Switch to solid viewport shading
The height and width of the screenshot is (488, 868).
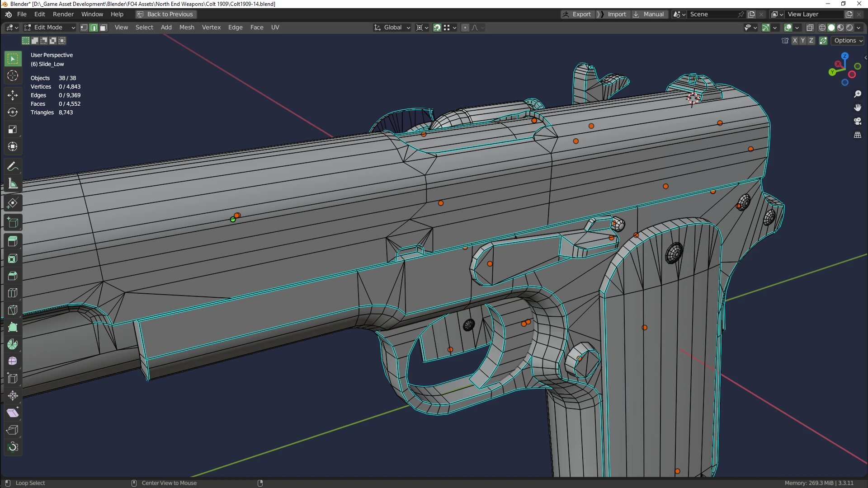point(831,28)
